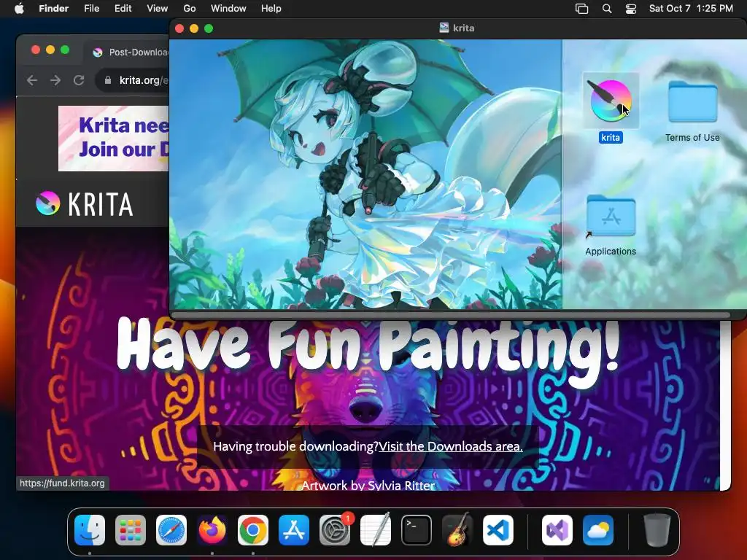Viewport: 747px width, 560px height.
Task: Launch Terminal from the Dock
Action: pyautogui.click(x=417, y=530)
